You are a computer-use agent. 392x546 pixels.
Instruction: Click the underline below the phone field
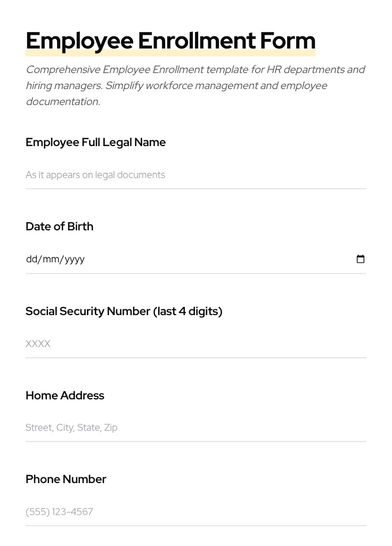point(196,526)
